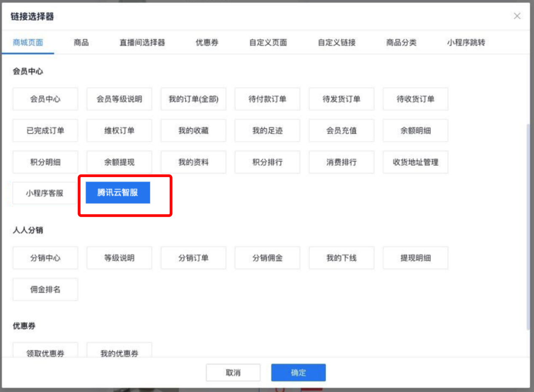Screen dimensions: 534x392
Task: Select the 会员中心 link option
Action: [45, 99]
